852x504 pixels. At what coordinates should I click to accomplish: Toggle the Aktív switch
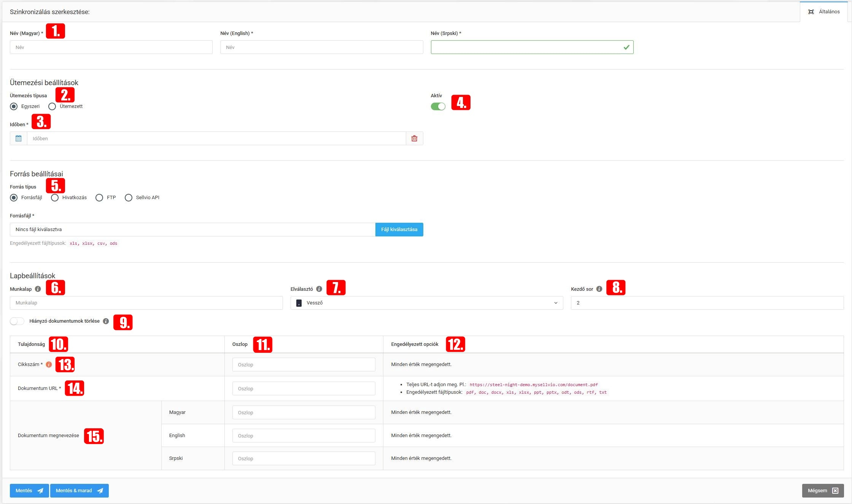[438, 106]
